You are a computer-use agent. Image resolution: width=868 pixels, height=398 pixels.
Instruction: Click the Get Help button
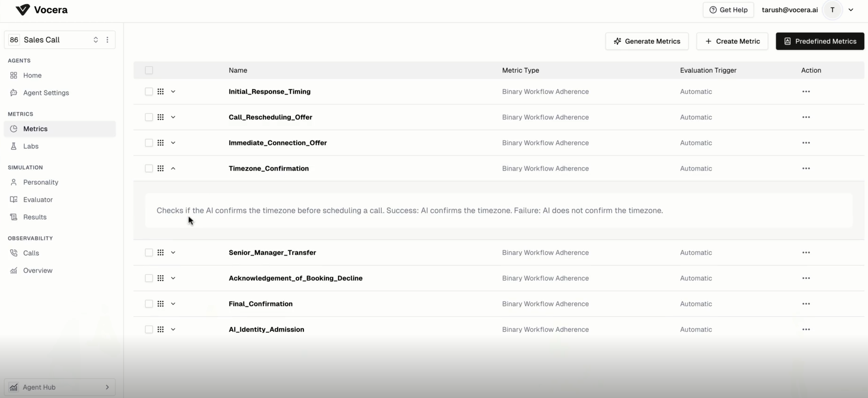(x=728, y=10)
